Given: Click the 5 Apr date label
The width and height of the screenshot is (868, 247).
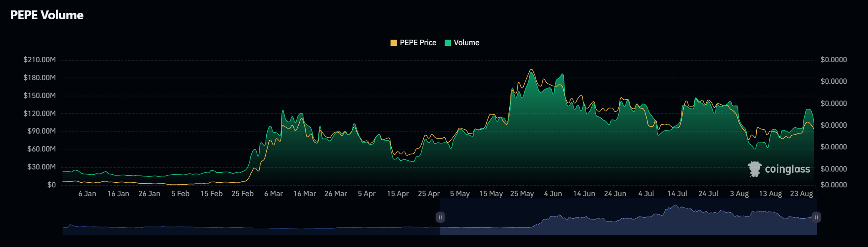Looking at the screenshot, I should [367, 194].
